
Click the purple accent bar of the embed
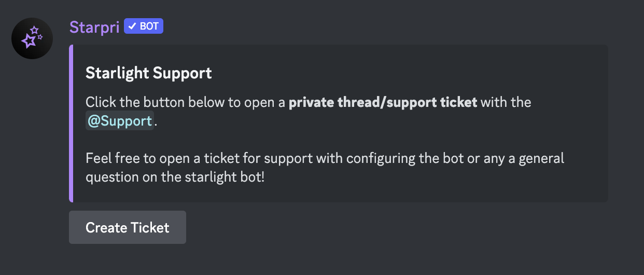tap(71, 123)
